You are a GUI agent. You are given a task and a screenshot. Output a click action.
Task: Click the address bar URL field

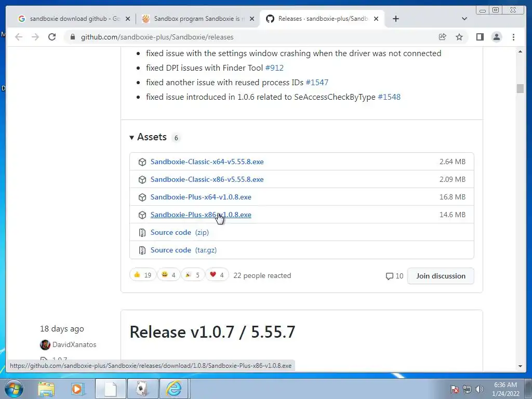click(x=251, y=37)
